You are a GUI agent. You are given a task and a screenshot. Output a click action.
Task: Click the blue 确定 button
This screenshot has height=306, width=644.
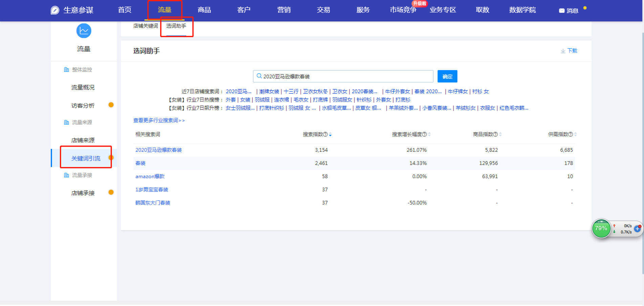[x=447, y=76]
